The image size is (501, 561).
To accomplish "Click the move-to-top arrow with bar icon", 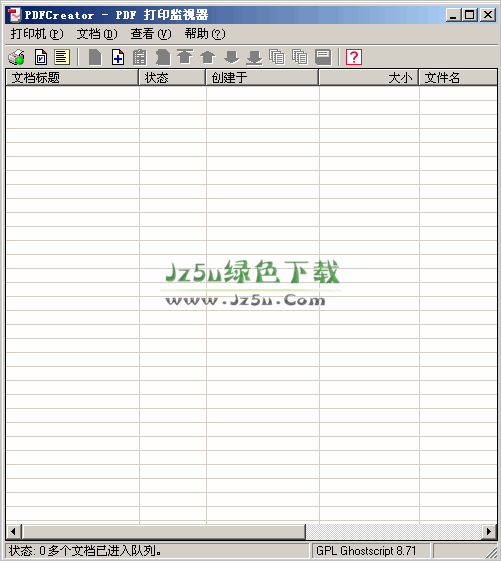I will pos(185,57).
